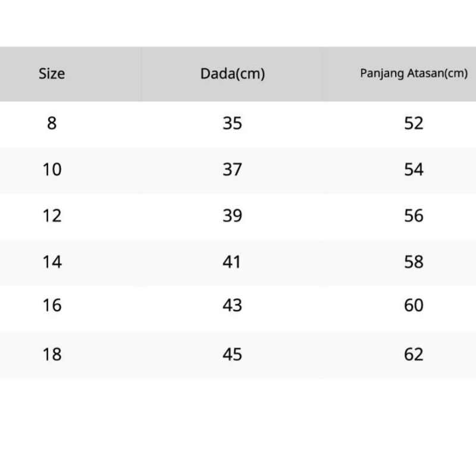Click the size 10 cell
Image resolution: width=476 pixels, height=476 pixels.
point(52,170)
